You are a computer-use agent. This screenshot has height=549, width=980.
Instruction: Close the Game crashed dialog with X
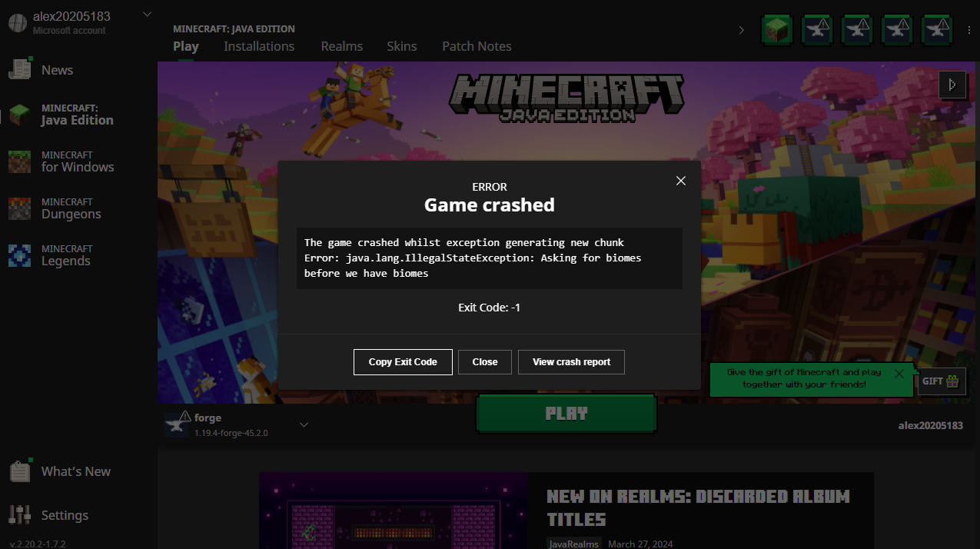(680, 181)
